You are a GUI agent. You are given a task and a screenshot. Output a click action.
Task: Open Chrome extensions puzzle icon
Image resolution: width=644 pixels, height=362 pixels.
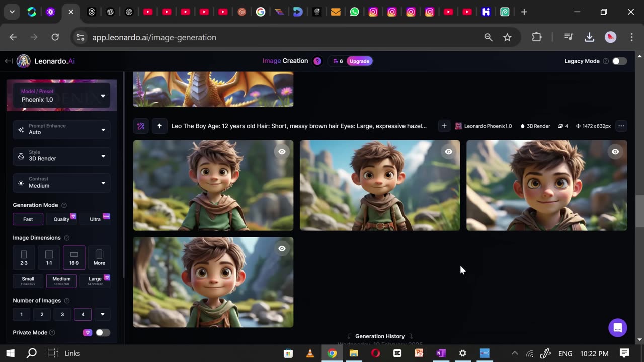pyautogui.click(x=537, y=37)
